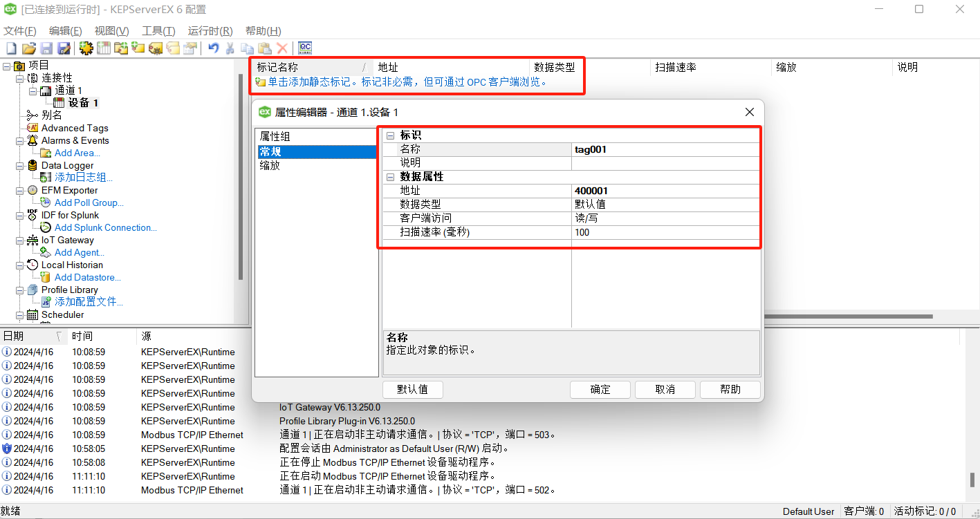
Task: Select the Profile Library tree icon
Action: pos(33,290)
